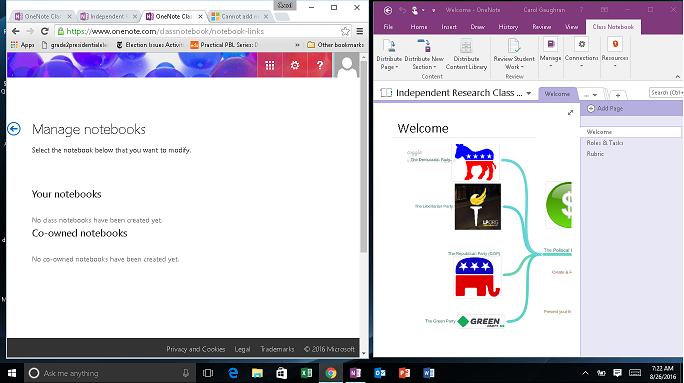The image size is (684, 383).
Task: Bookmark this page with the star
Action: (345, 31)
